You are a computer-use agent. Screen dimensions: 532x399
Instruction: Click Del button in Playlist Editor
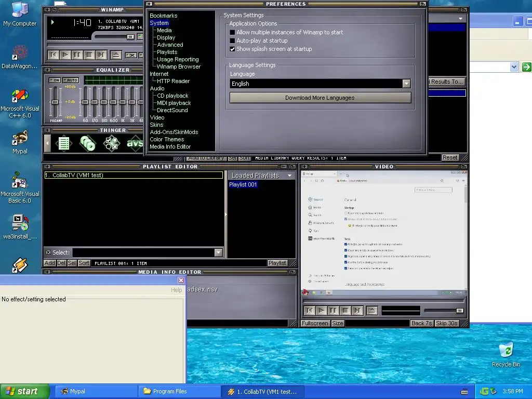point(61,263)
